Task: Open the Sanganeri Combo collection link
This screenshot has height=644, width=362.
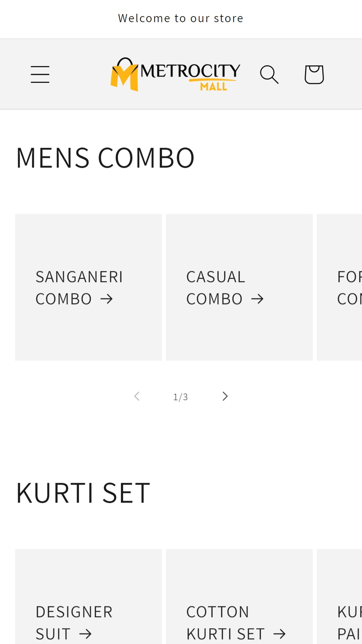Action: pyautogui.click(x=79, y=288)
